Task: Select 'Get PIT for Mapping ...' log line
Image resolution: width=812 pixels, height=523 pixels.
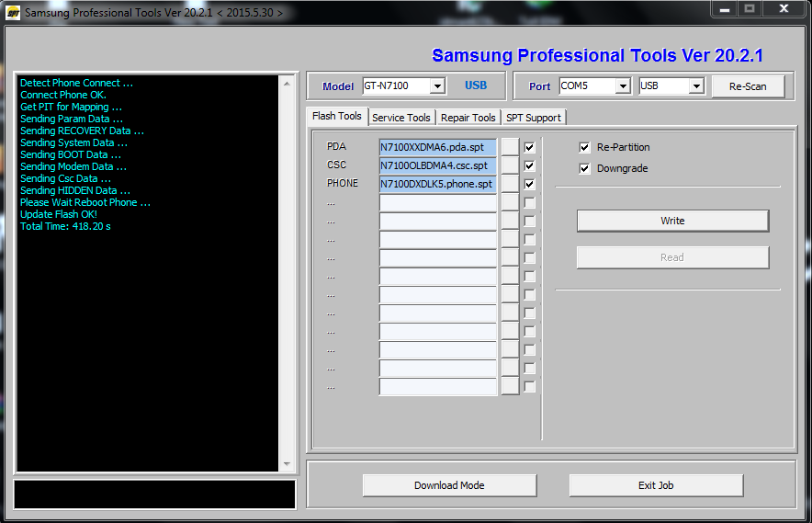Action: (71, 107)
